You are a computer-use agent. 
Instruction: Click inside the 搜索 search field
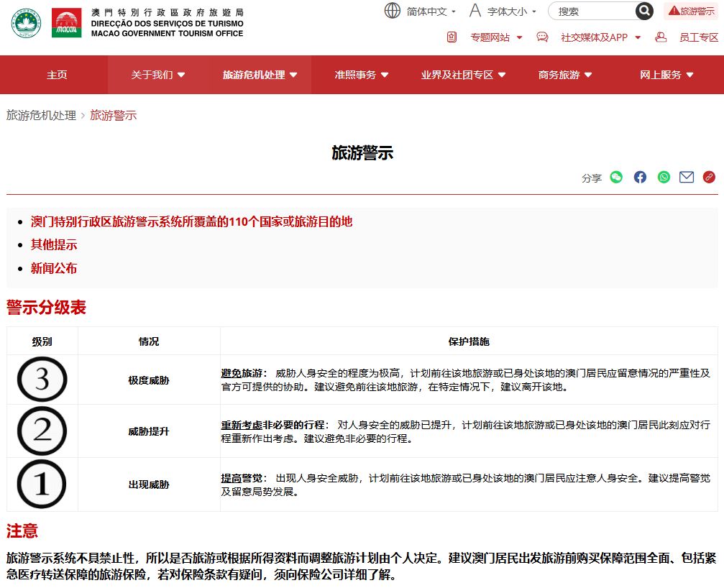(590, 11)
